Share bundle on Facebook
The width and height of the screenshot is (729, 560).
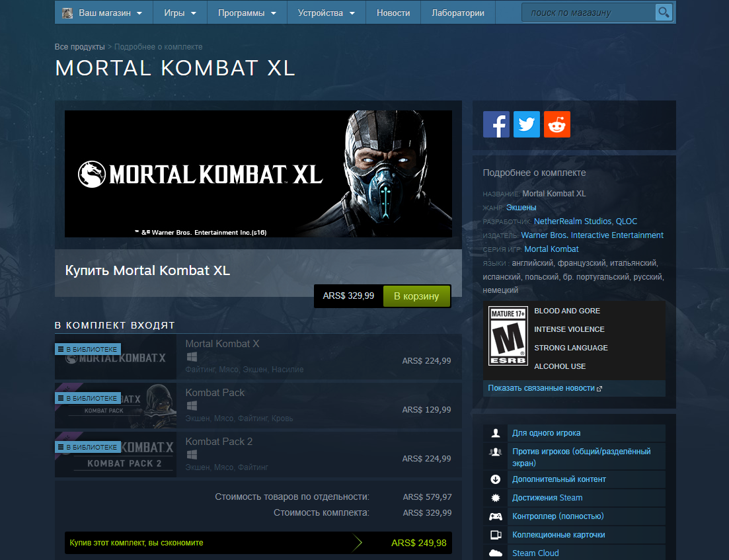496,124
